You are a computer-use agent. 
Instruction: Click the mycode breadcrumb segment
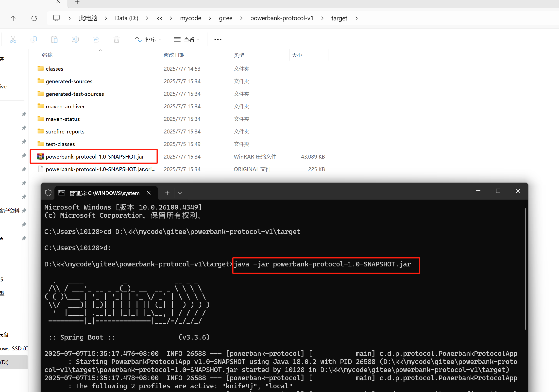coord(191,18)
